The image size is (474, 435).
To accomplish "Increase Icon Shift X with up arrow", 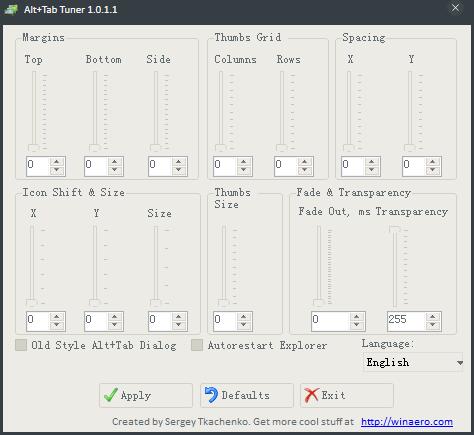I will click(57, 317).
